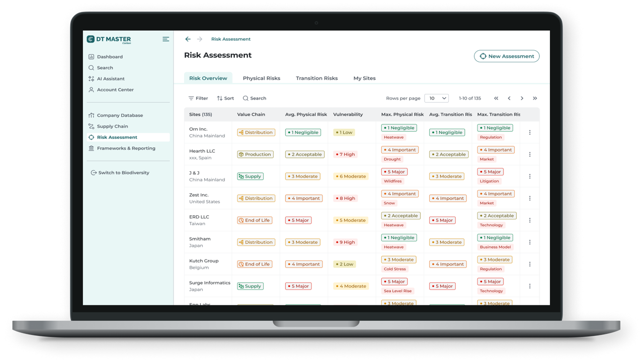Click Litigation tag in J & J row
This screenshot has height=362, width=644.
click(489, 181)
